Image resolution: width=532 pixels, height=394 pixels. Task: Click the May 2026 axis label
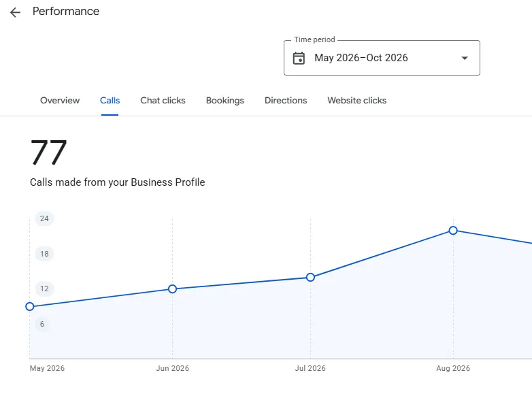point(47,368)
